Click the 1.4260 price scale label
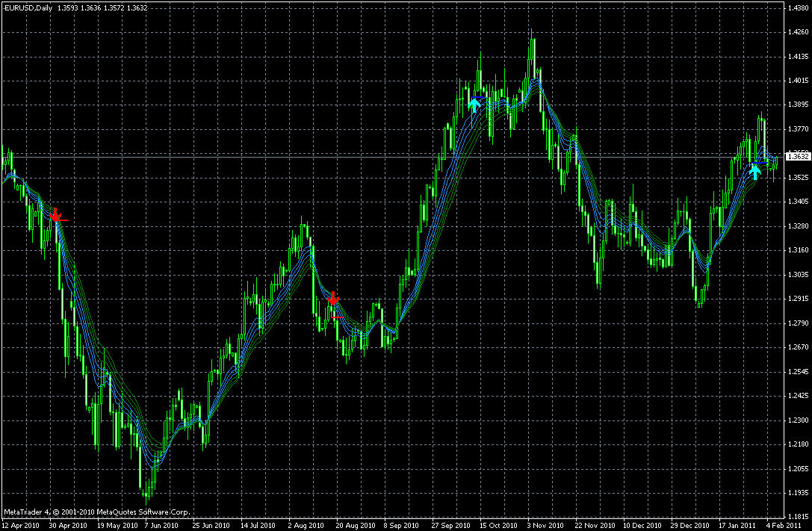This screenshot has height=531, width=812. [x=798, y=32]
